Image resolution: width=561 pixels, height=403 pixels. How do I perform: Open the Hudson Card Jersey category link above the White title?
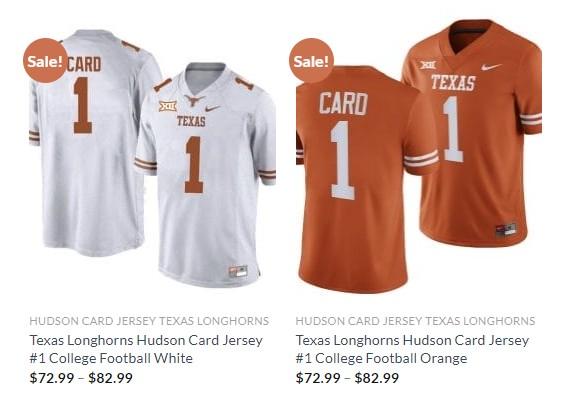pyautogui.click(x=149, y=321)
